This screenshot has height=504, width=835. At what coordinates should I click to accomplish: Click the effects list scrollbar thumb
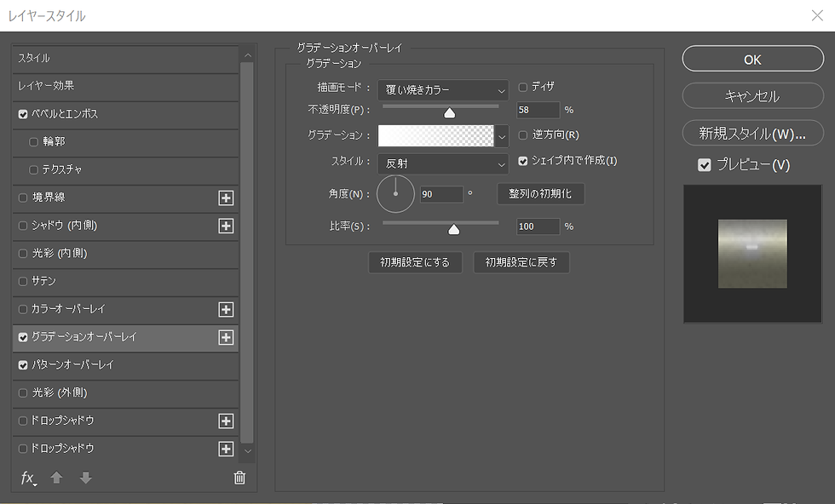[246, 253]
